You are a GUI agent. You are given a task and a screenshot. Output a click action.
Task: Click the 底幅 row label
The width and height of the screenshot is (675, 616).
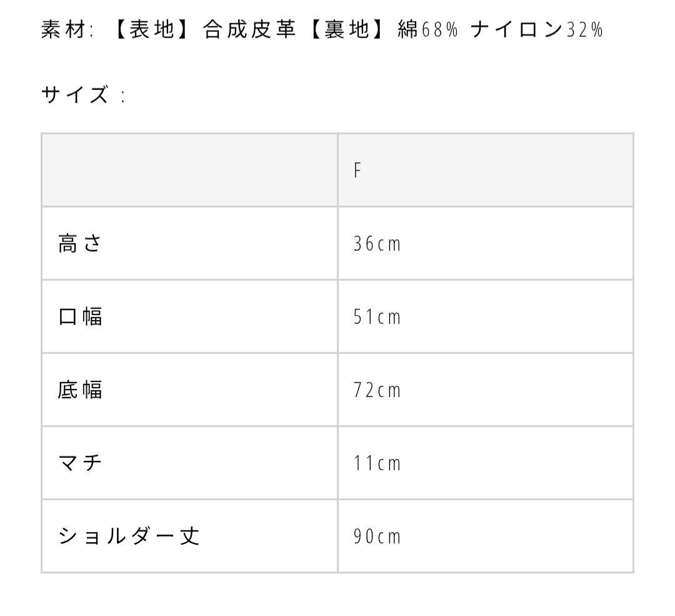coord(80,390)
